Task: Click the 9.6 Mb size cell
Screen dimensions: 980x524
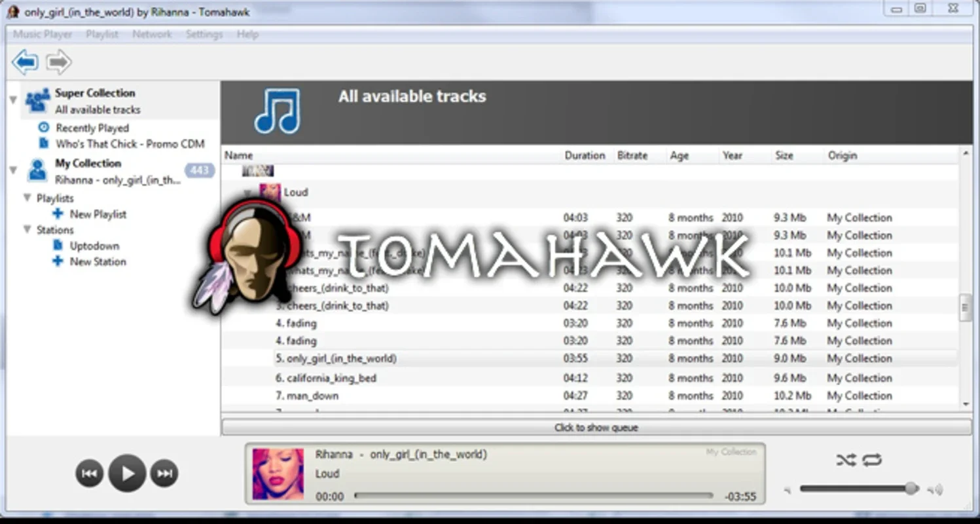Action: click(x=789, y=378)
